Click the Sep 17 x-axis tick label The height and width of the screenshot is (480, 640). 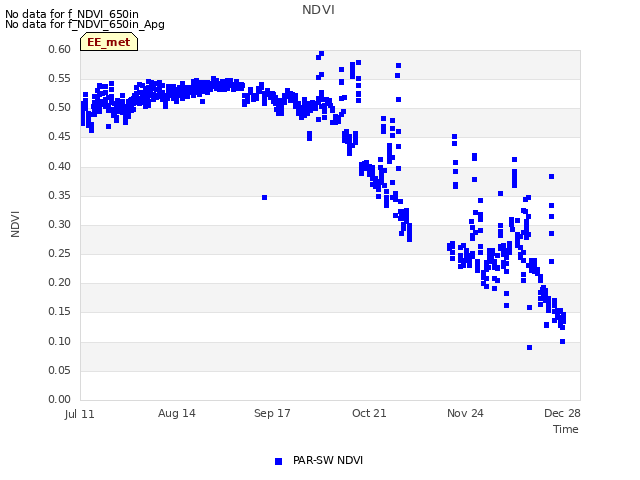272,413
